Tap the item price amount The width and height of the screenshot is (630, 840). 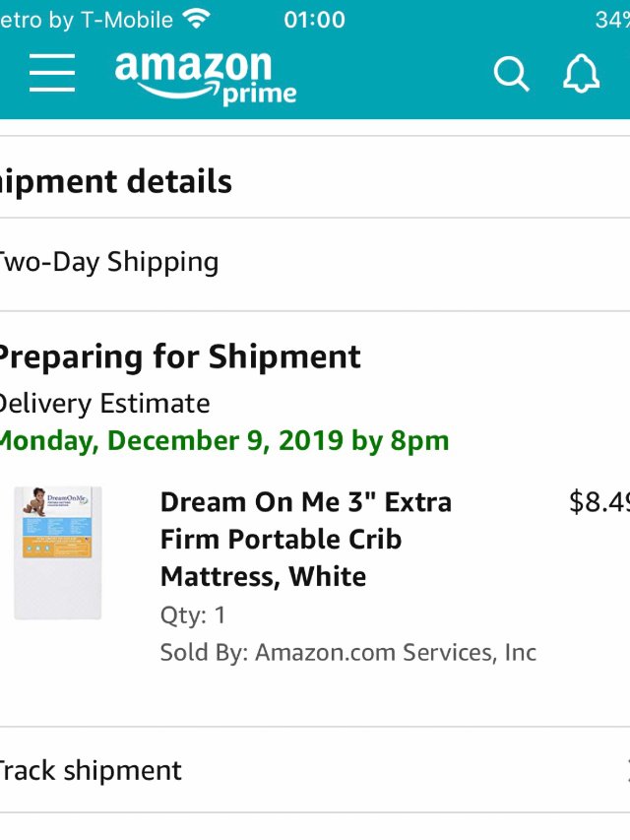[x=598, y=502]
